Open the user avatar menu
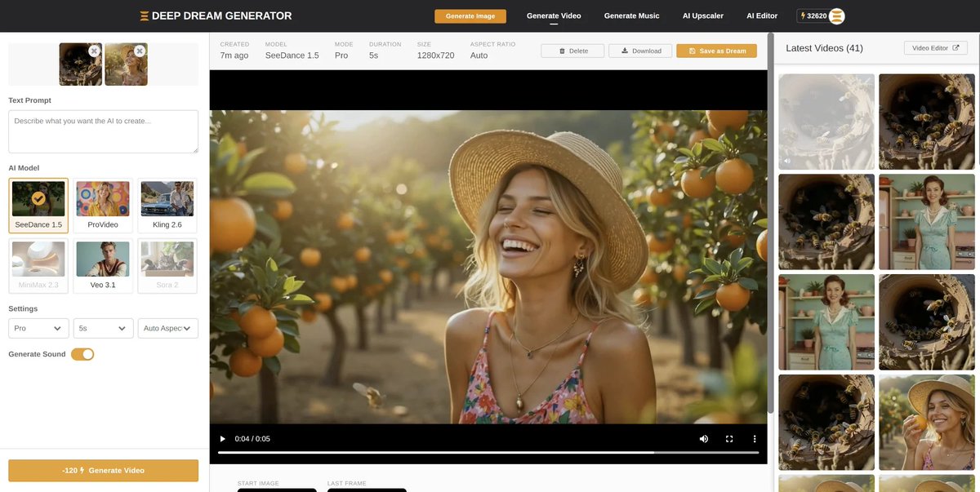 [x=837, y=16]
